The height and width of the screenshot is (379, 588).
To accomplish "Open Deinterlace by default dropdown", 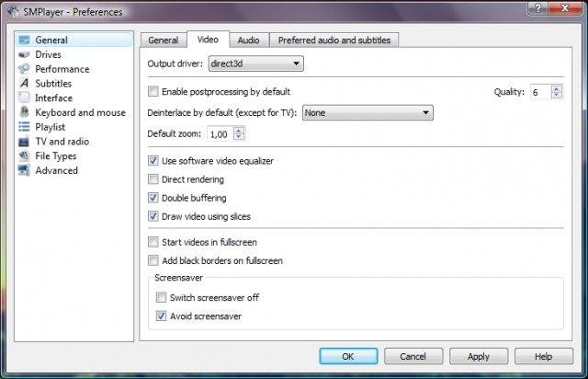I will click(367, 112).
